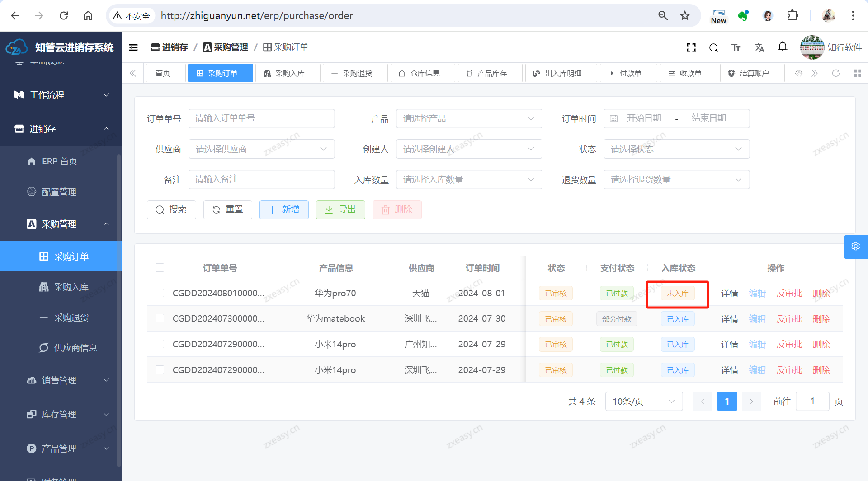Viewport: 868px width, 481px height.
Task: Open the 供应商 supplier dropdown
Action: [x=261, y=149]
